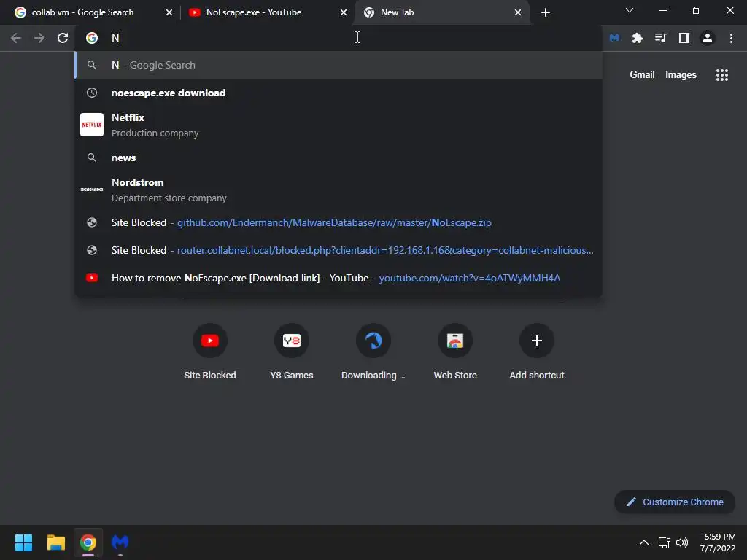This screenshot has width=747, height=560.
Task: Open a new tab with the plus button
Action: coord(546,12)
